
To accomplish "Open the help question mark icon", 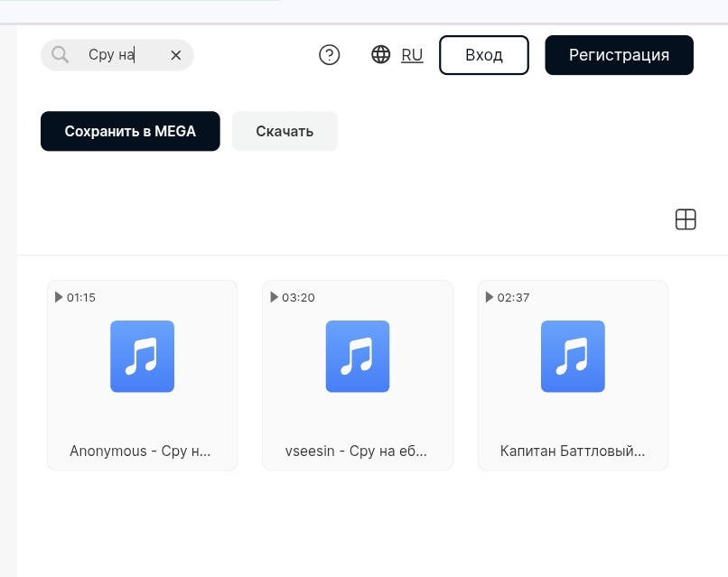I will point(329,55).
